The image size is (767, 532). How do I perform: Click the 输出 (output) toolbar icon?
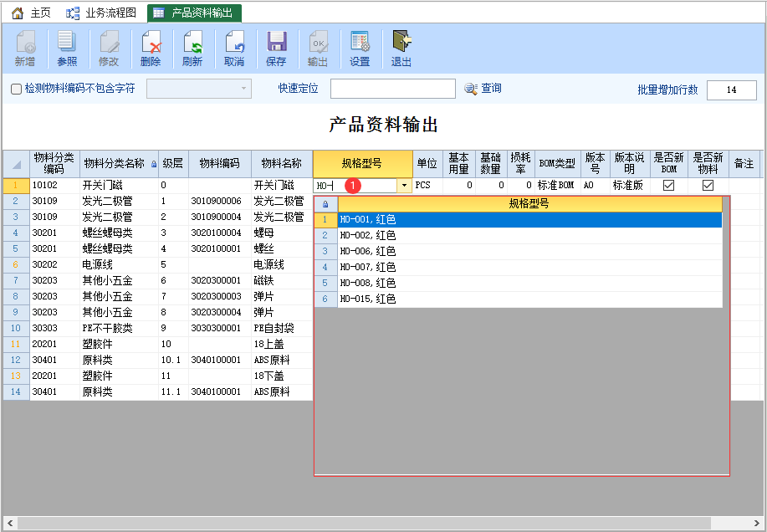pyautogui.click(x=318, y=48)
